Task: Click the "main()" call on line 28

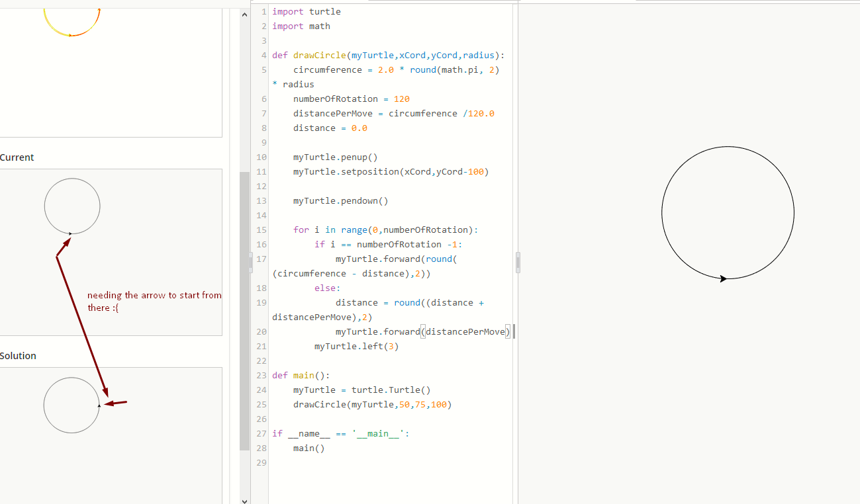Action: (x=309, y=448)
